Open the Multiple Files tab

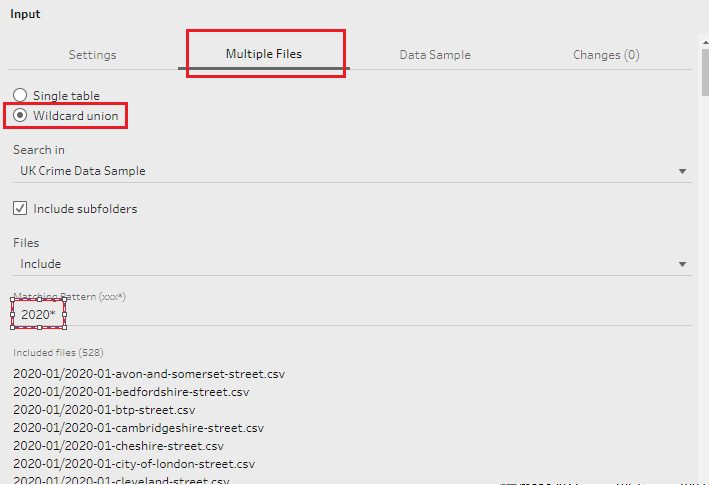pyautogui.click(x=264, y=54)
